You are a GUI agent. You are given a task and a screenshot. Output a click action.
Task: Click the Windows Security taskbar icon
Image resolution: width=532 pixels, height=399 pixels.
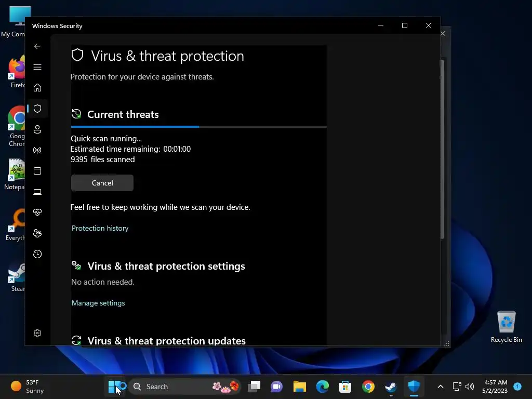click(414, 387)
